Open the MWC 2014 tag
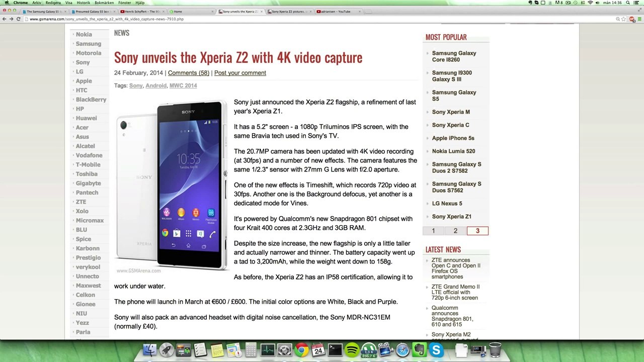Viewport: 644px width, 362px height. pos(183,85)
